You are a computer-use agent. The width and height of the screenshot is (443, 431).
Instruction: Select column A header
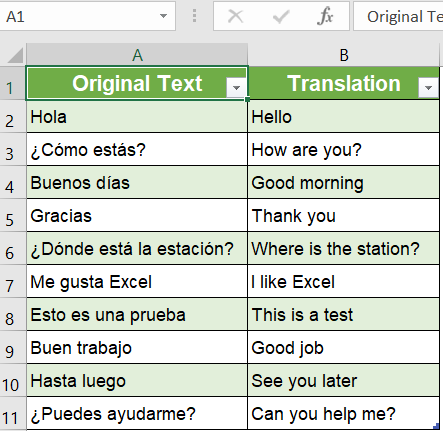click(x=137, y=55)
